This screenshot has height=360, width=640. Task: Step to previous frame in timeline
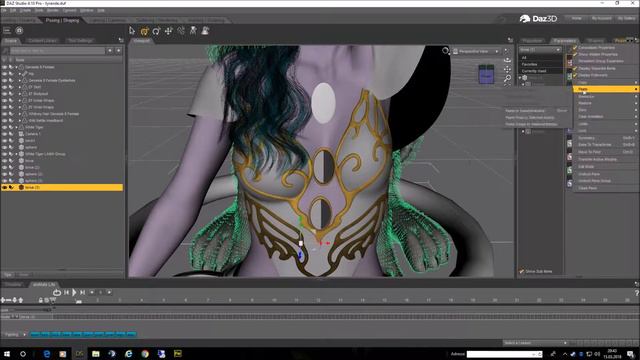tap(66, 292)
